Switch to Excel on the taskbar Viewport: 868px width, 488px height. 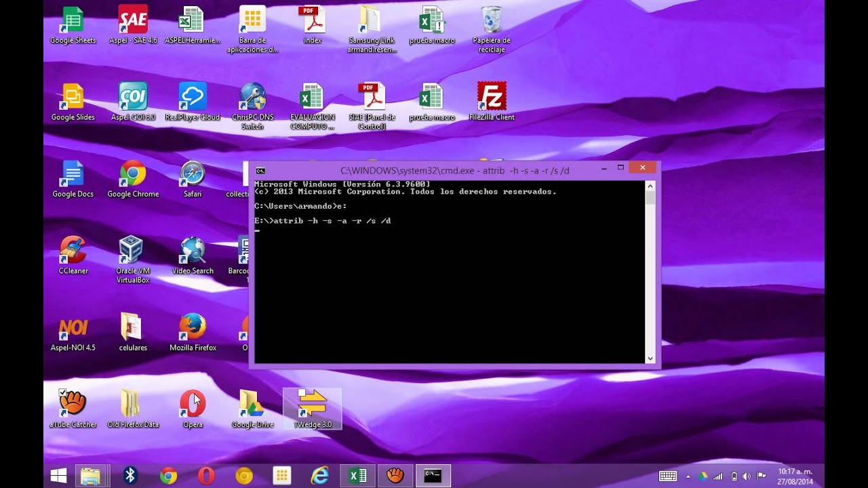[358, 476]
